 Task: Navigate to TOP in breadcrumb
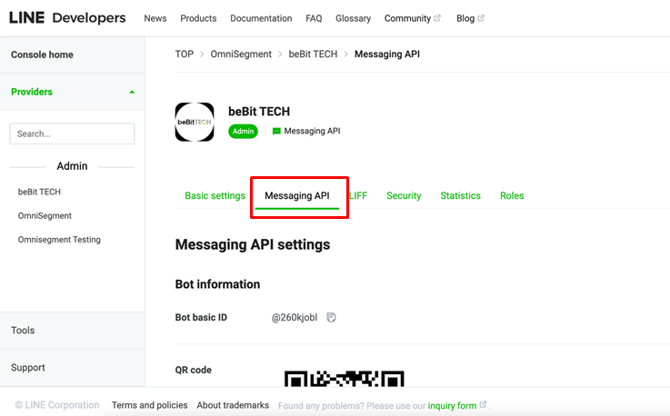[x=184, y=54]
